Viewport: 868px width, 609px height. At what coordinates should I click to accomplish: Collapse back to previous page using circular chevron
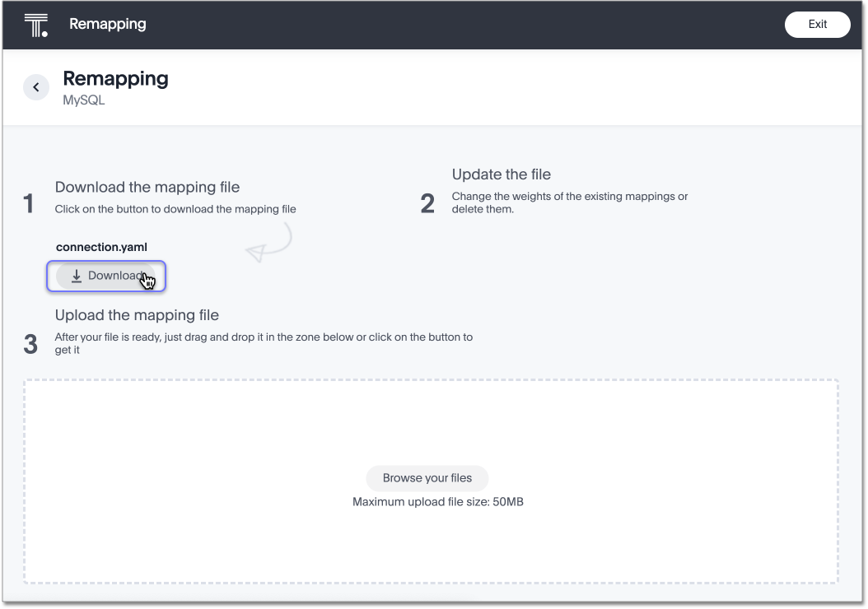point(35,86)
